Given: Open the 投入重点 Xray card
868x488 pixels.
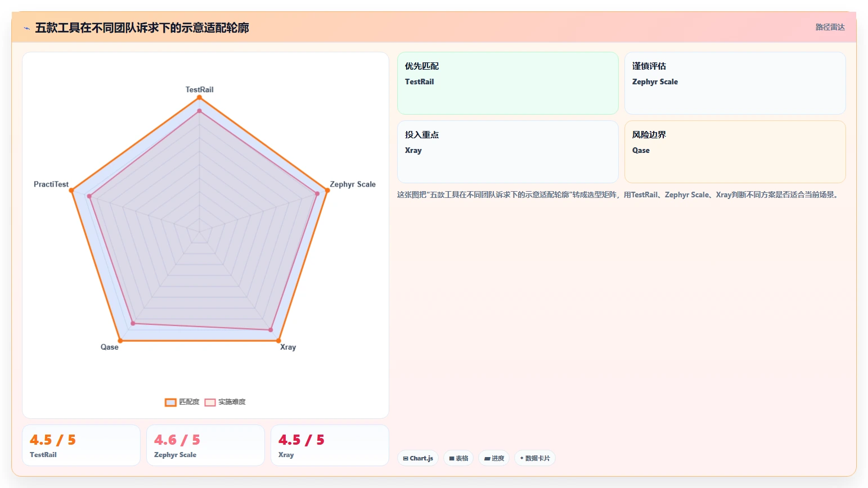Looking at the screenshot, I should [508, 152].
